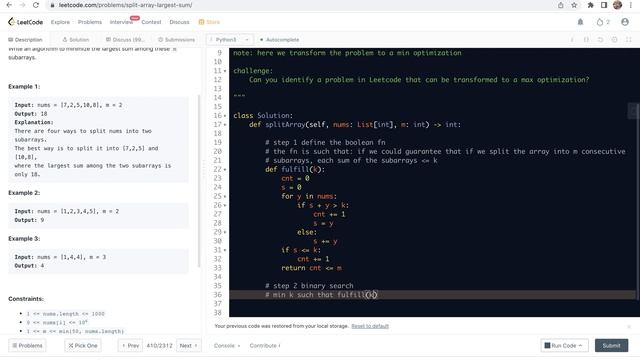640x360 pixels.
Task: Open the Store menu item
Action: [x=209, y=22]
